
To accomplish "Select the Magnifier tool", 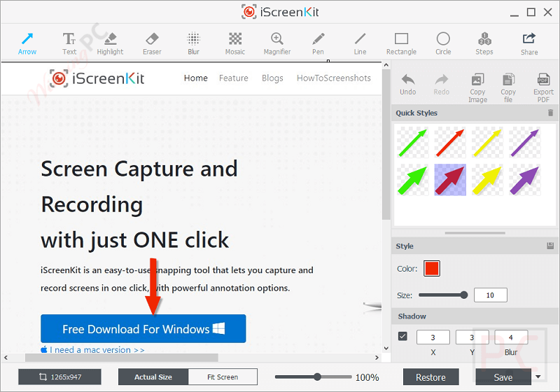I will tap(276, 44).
